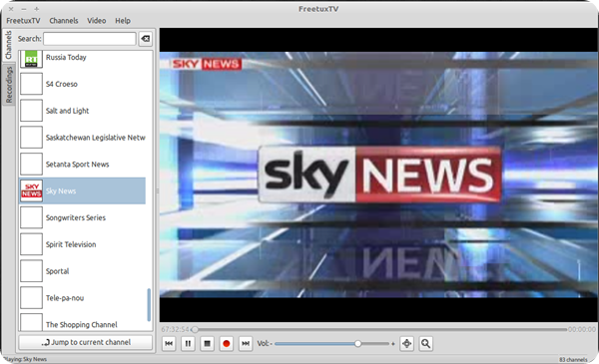Click the magnifier mini-mode icon
The width and height of the screenshot is (599, 364).
point(426,344)
